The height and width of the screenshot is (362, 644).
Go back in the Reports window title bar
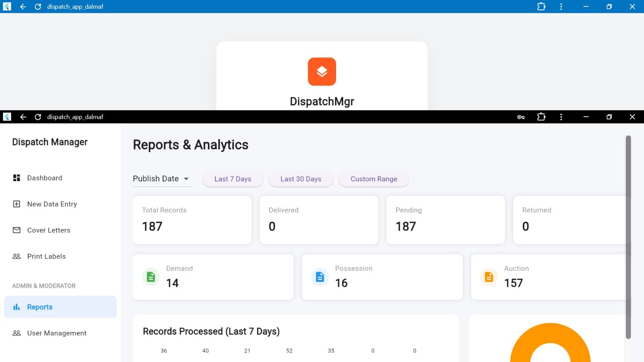tap(23, 117)
